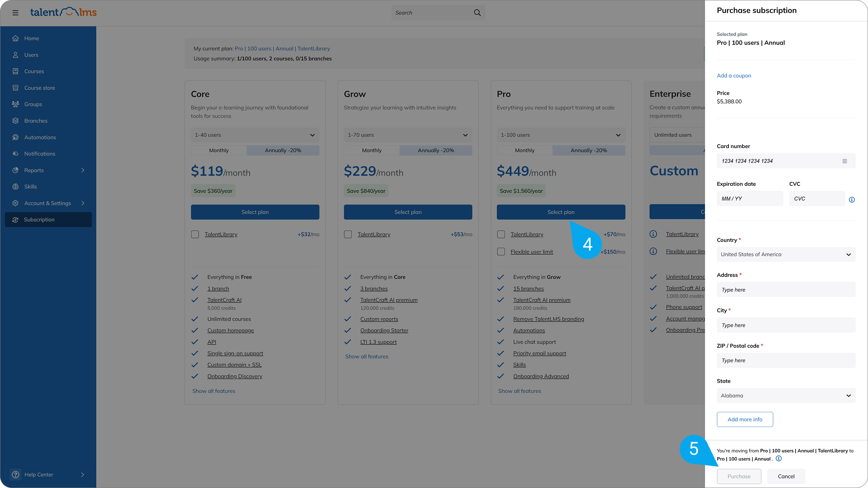Open Pro plan 1-100 users dropdown

pos(561,135)
